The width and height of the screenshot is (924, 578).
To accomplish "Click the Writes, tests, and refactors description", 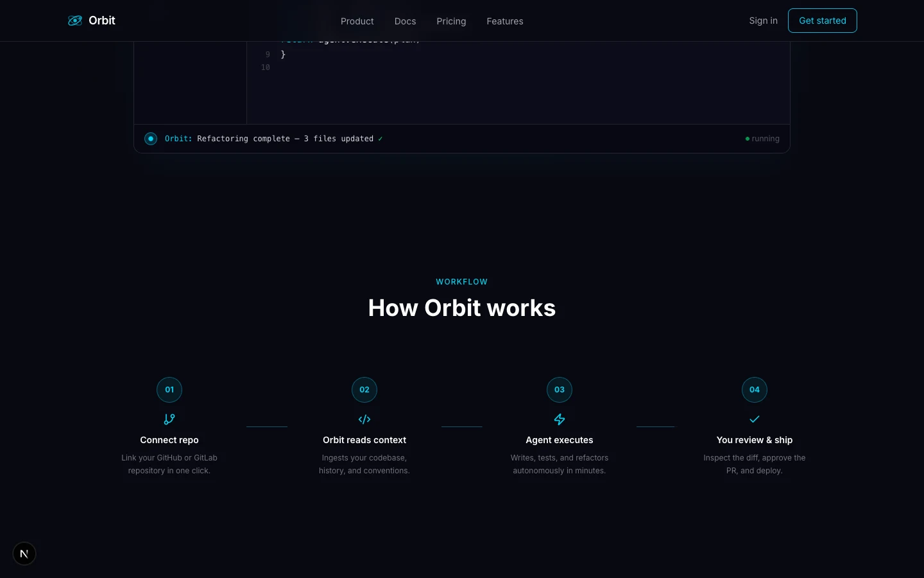I will click(x=560, y=464).
